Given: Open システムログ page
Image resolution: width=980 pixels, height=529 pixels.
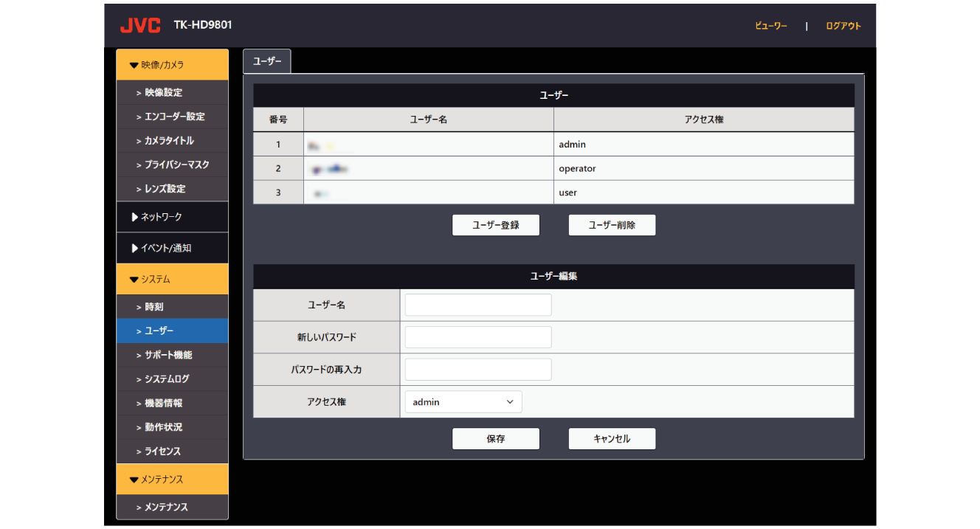Looking at the screenshot, I should [x=172, y=379].
